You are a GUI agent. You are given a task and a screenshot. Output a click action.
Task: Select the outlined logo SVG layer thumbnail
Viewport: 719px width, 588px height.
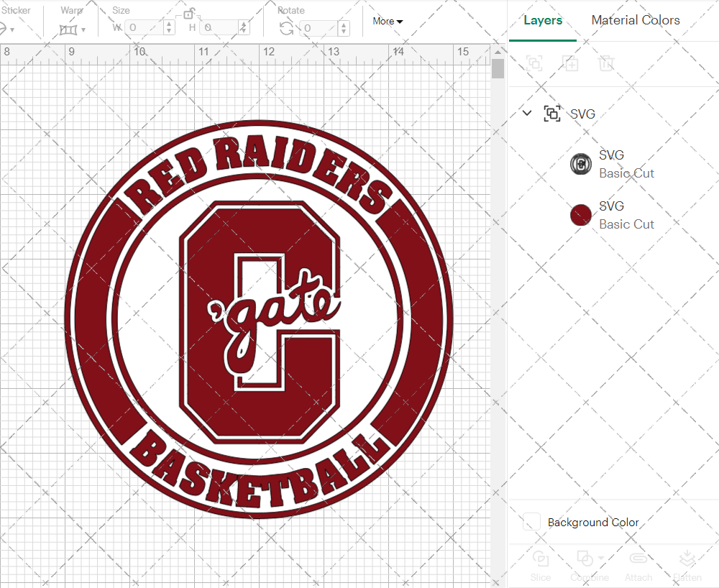pos(580,164)
